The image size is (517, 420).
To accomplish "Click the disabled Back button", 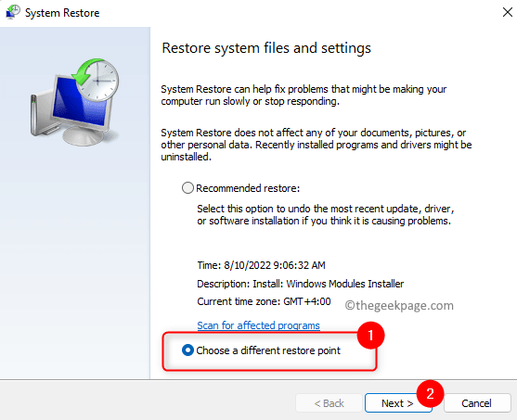I will (329, 403).
